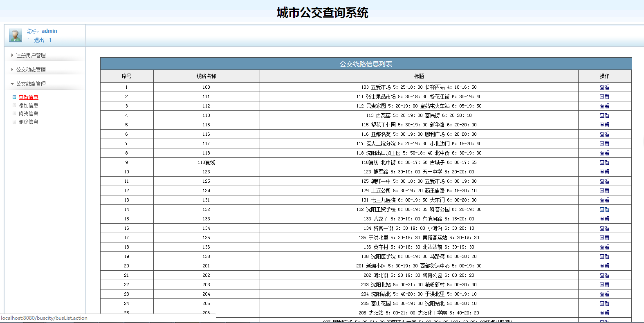Select the title cell mentioning 皇姑屯火车站
This screenshot has height=323, width=644.
click(419, 106)
